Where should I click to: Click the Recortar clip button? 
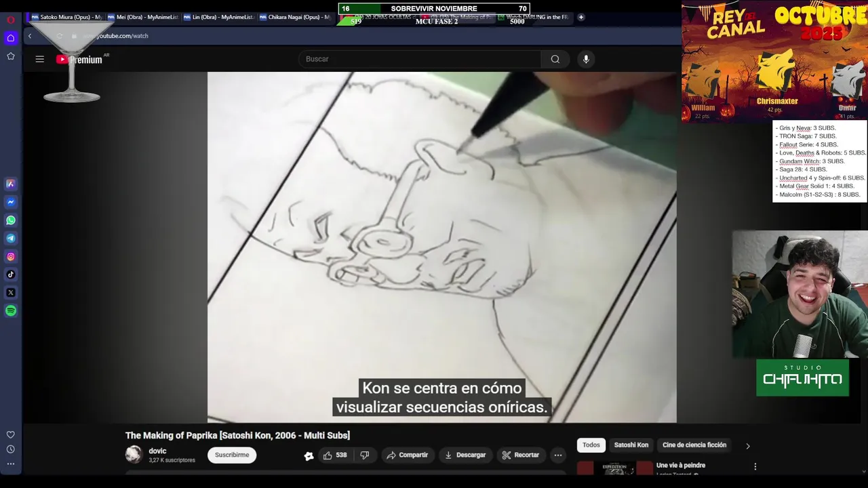pos(521,455)
